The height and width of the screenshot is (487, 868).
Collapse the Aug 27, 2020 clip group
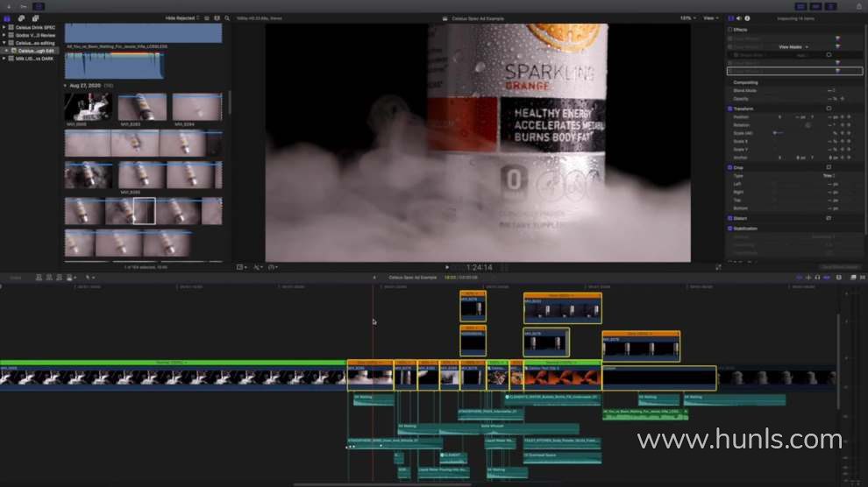(66, 86)
